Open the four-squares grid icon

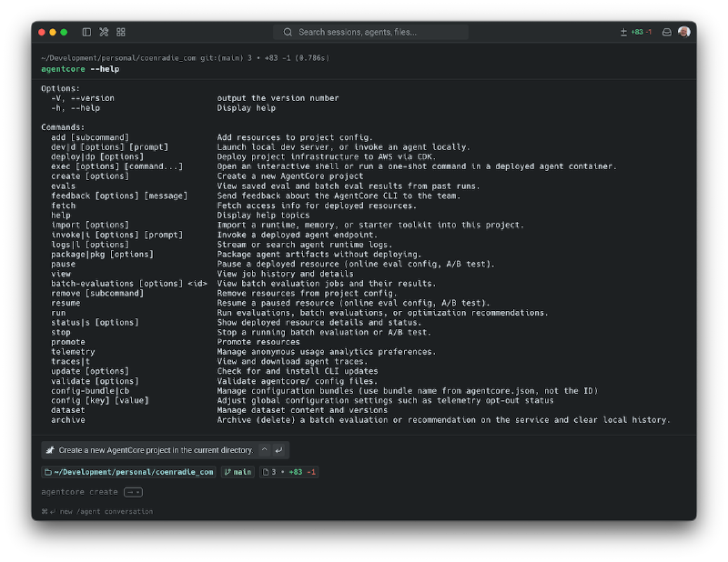(121, 32)
